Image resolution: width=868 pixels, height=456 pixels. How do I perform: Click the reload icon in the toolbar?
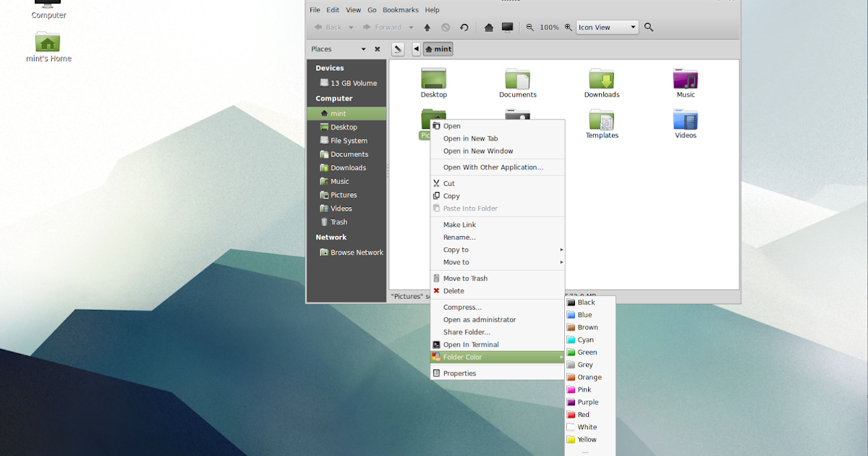pos(464,27)
